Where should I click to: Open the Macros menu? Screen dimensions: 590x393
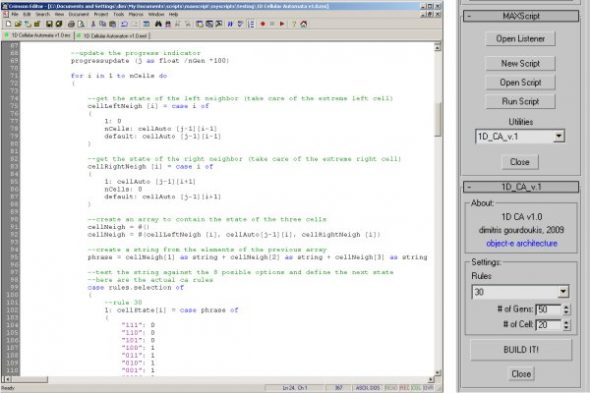[136, 14]
